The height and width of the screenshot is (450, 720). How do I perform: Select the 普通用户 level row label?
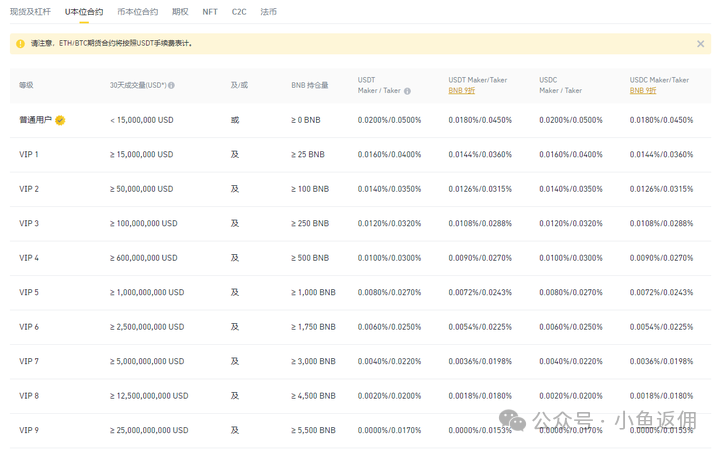[x=35, y=120]
